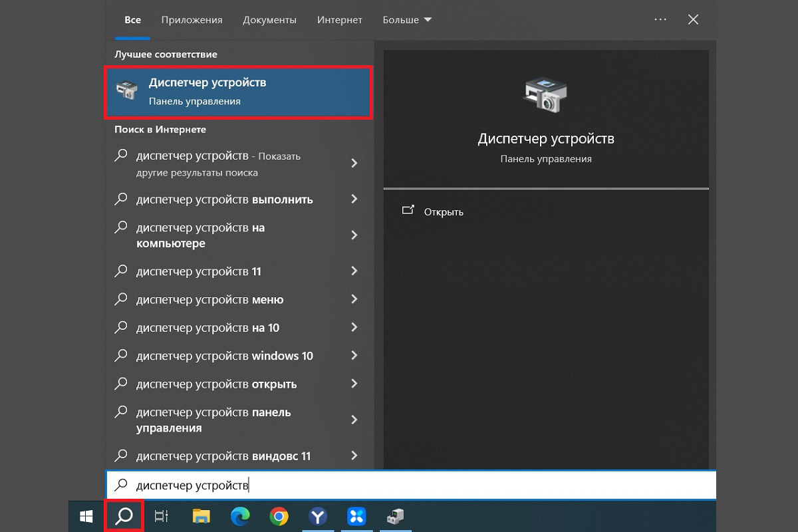Click the search magnifier icon in the taskbar
The image size is (798, 532).
123,516
